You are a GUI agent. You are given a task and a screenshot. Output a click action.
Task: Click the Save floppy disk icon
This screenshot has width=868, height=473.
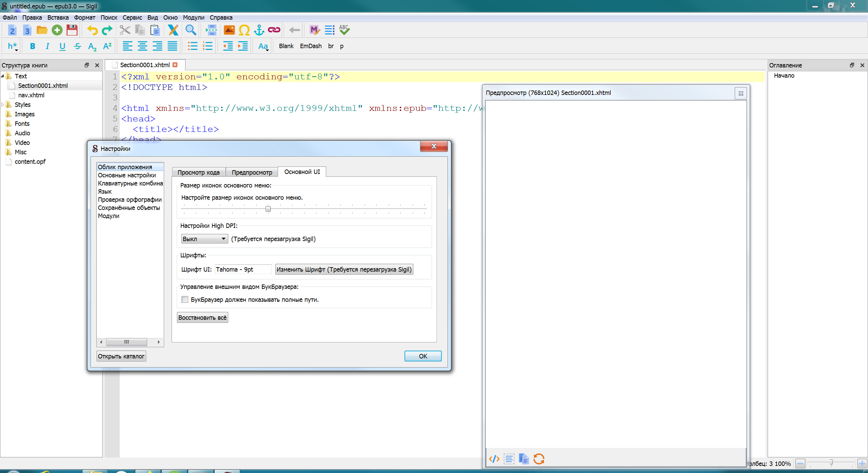click(x=72, y=30)
